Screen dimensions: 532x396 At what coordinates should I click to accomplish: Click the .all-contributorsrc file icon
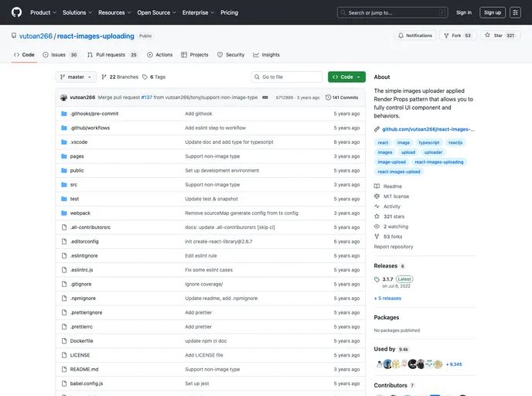pos(63,227)
